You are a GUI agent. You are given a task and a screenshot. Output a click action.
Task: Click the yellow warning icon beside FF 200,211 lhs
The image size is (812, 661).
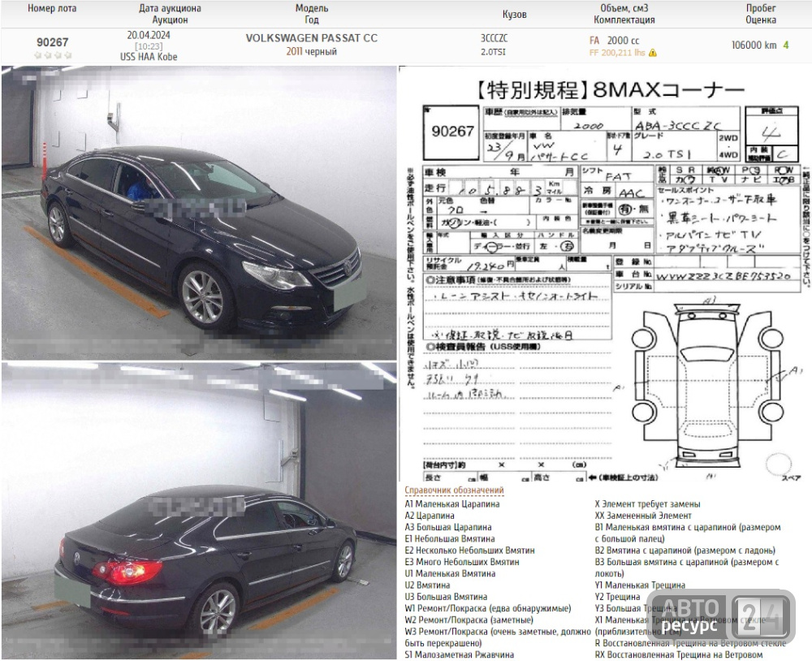click(x=653, y=53)
